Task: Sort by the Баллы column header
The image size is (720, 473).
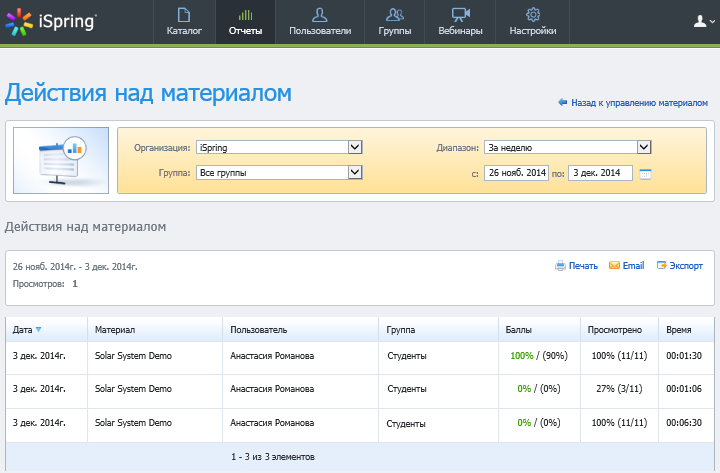Action: point(540,330)
